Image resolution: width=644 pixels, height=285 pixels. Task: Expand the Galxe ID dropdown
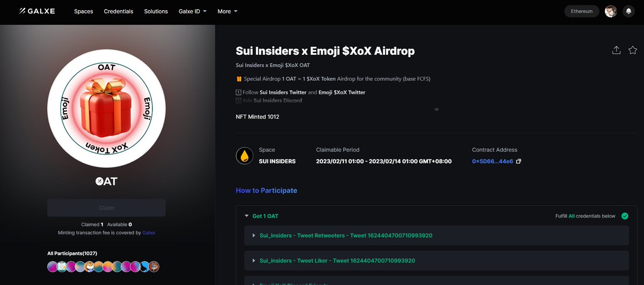click(x=193, y=11)
